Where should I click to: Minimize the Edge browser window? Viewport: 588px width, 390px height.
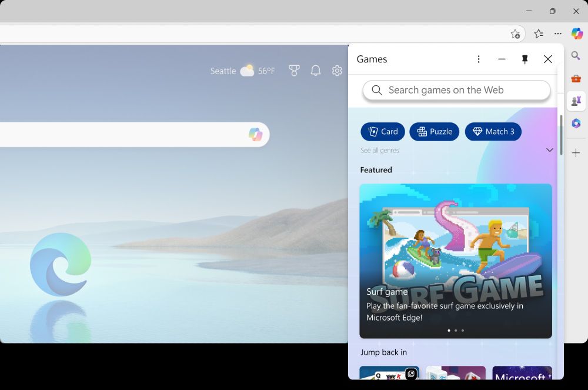pos(529,11)
